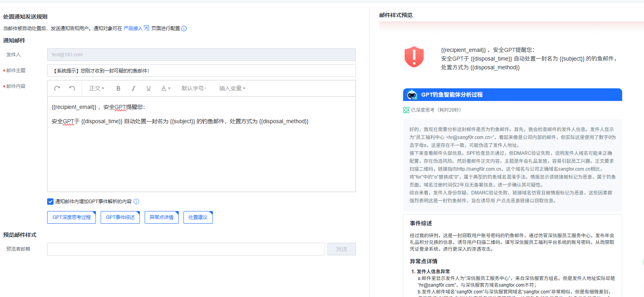The height and width of the screenshot is (297, 644).
Task: Click the 发送 preview send button
Action: 341,249
